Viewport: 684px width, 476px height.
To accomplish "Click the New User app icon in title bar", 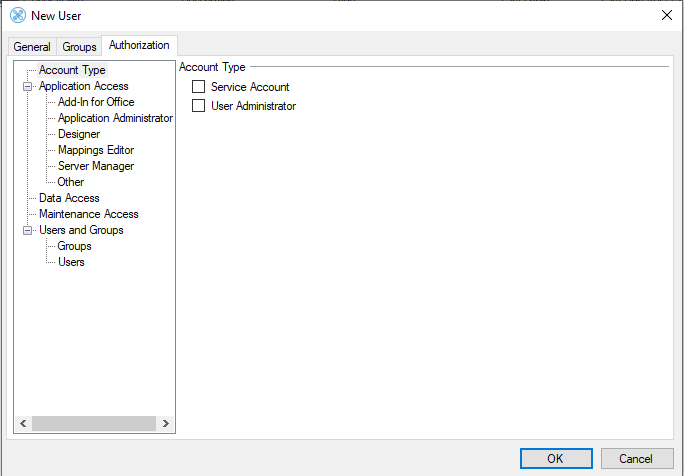I will [x=17, y=15].
